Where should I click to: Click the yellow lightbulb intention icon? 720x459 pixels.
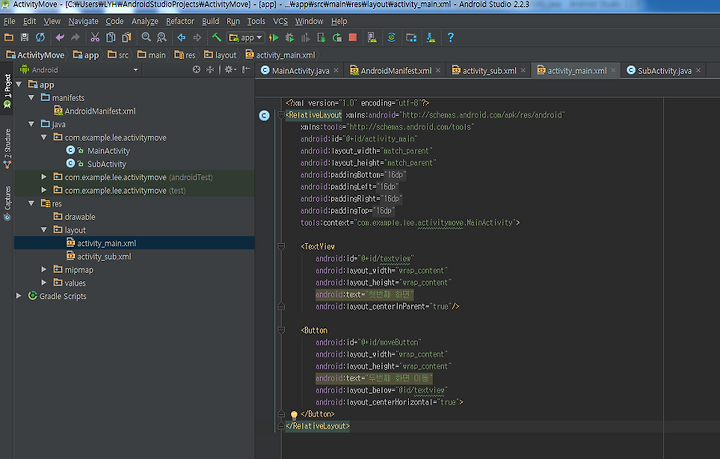(x=294, y=415)
